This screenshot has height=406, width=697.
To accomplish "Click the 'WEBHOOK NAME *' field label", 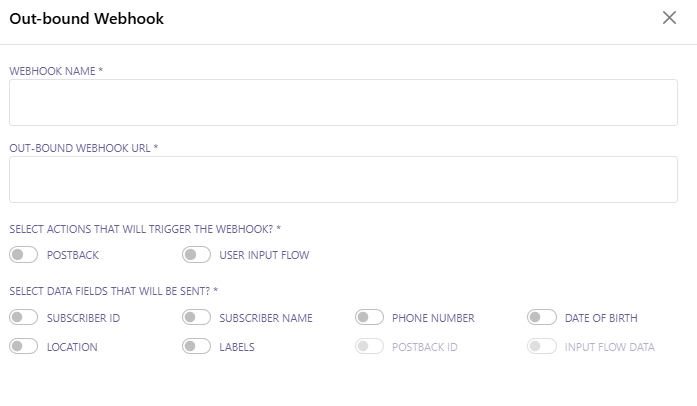I will pyautogui.click(x=56, y=71).
